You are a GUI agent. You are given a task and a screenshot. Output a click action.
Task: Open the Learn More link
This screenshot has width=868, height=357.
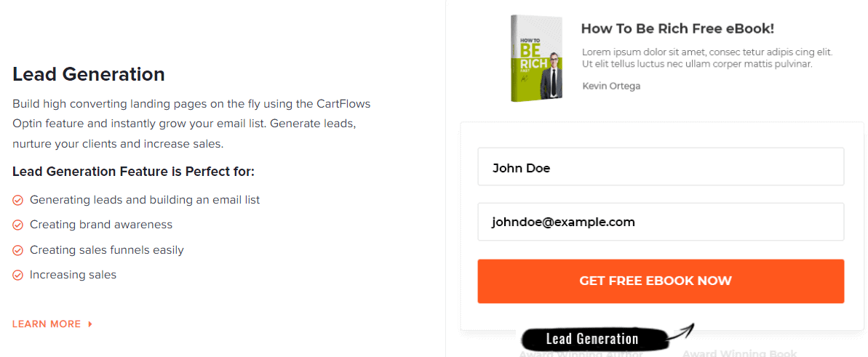tap(47, 324)
